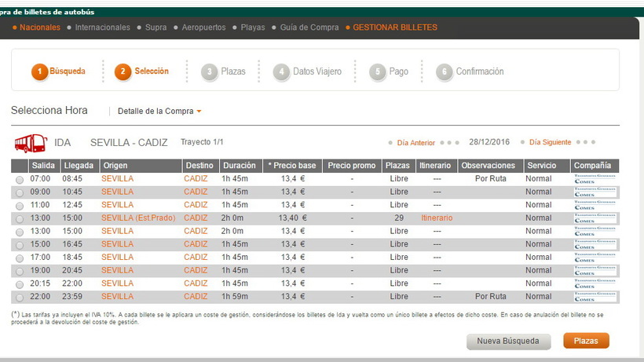Click the step 4 Datos Viajero circle
This screenshot has width=644, height=362.
281,72
